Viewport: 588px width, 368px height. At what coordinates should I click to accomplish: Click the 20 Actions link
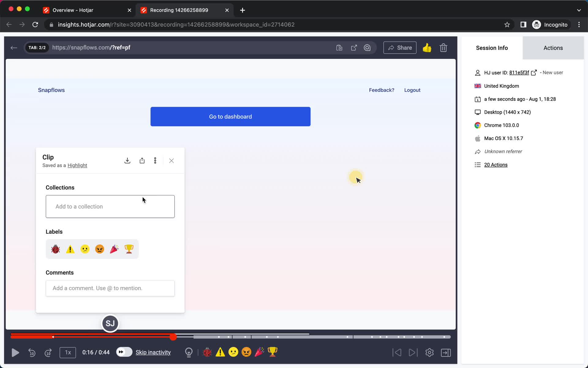tap(496, 164)
